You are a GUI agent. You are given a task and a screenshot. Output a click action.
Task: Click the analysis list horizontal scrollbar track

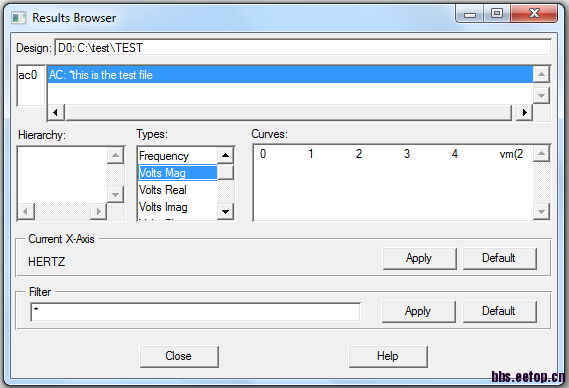click(289, 113)
